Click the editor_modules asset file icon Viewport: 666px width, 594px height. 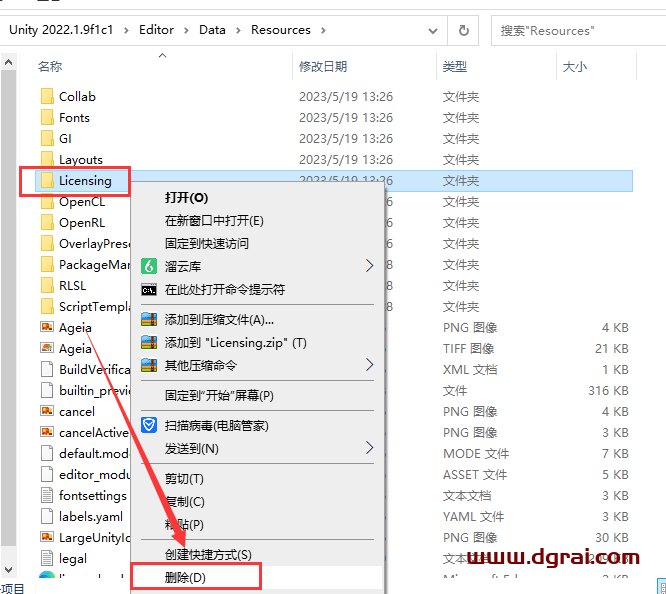[47, 474]
